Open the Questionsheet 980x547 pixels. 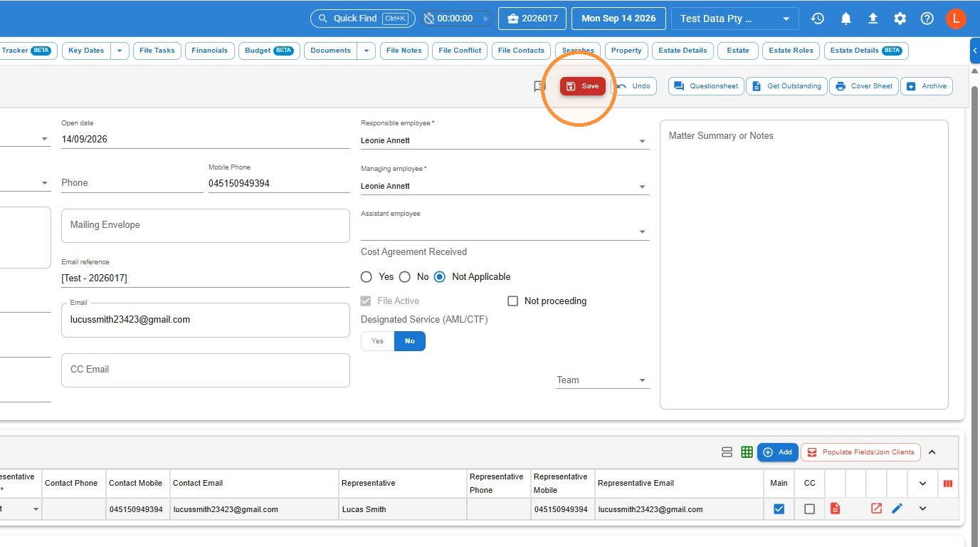[x=706, y=86]
